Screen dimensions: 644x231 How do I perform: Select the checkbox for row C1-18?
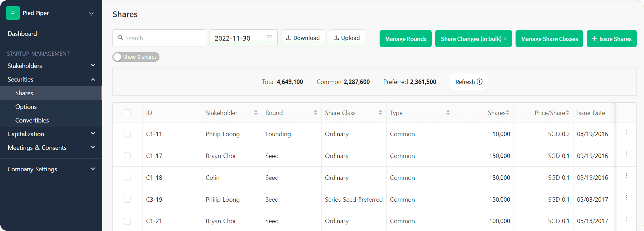127,177
